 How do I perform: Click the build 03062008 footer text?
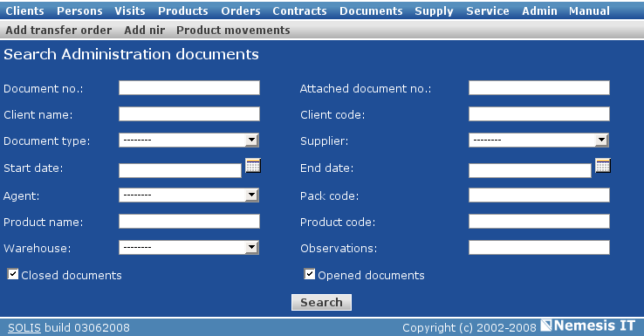click(87, 328)
